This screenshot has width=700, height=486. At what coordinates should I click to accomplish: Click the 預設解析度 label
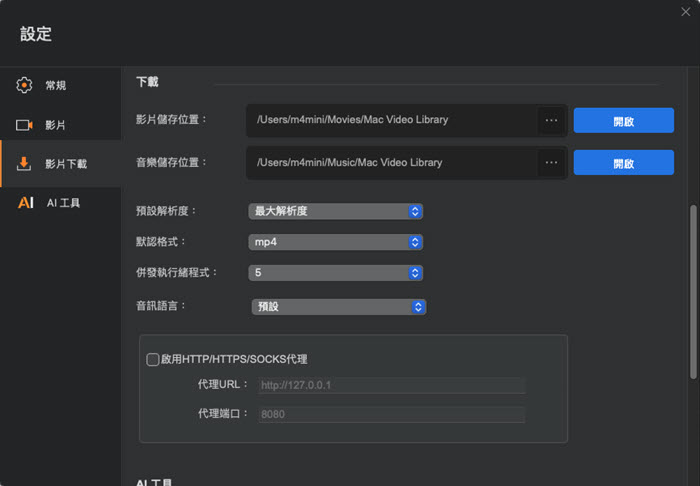click(x=167, y=211)
